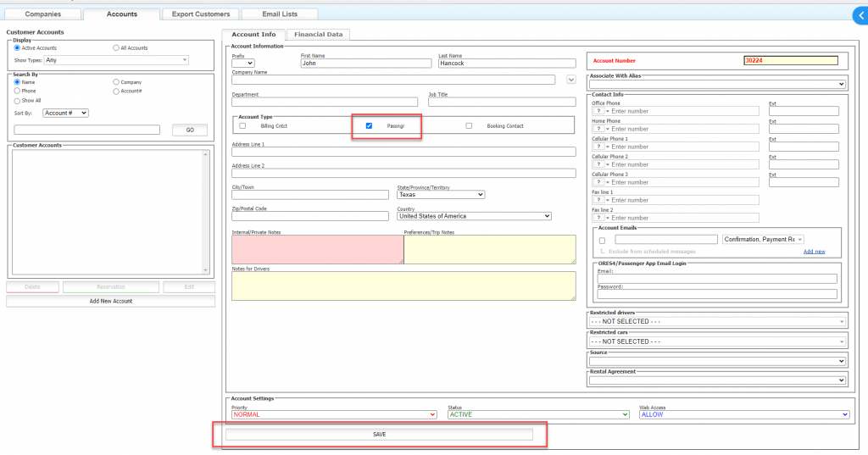Choose Account# search-by radio option

click(116, 91)
